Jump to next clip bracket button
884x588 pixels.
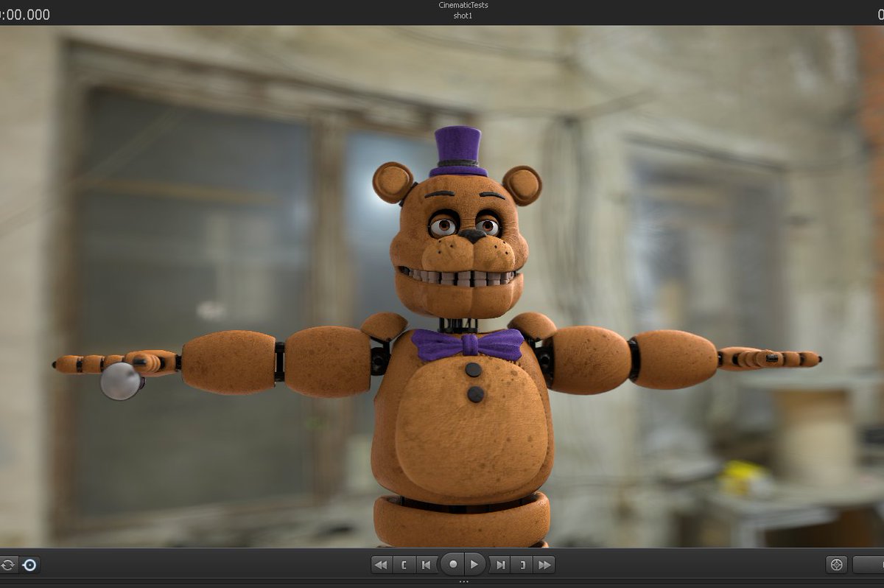522,565
